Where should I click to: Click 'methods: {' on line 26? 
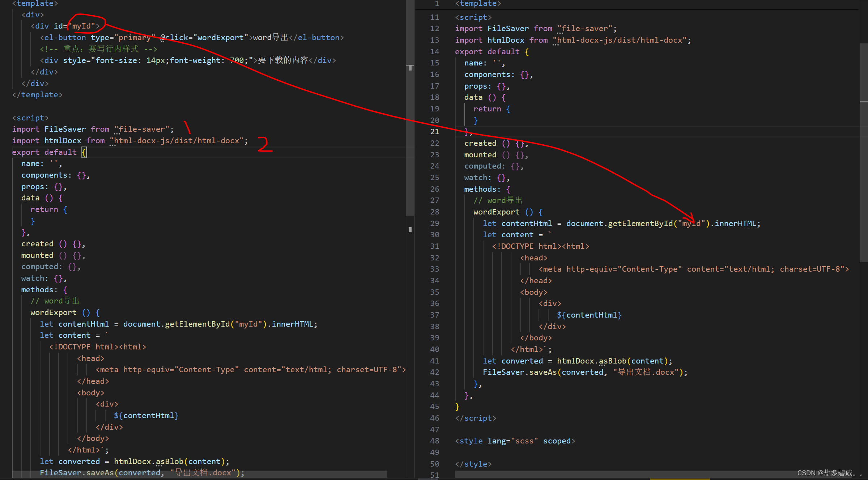487,189
